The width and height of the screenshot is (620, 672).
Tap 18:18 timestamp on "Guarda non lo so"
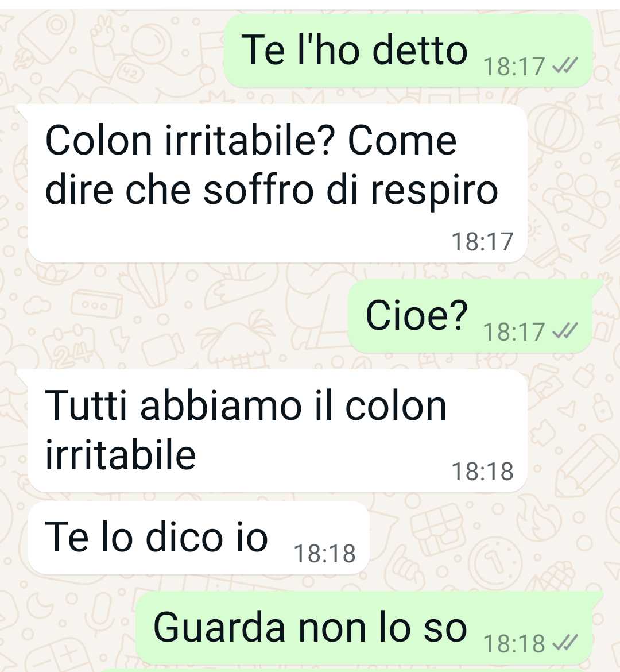point(514,643)
